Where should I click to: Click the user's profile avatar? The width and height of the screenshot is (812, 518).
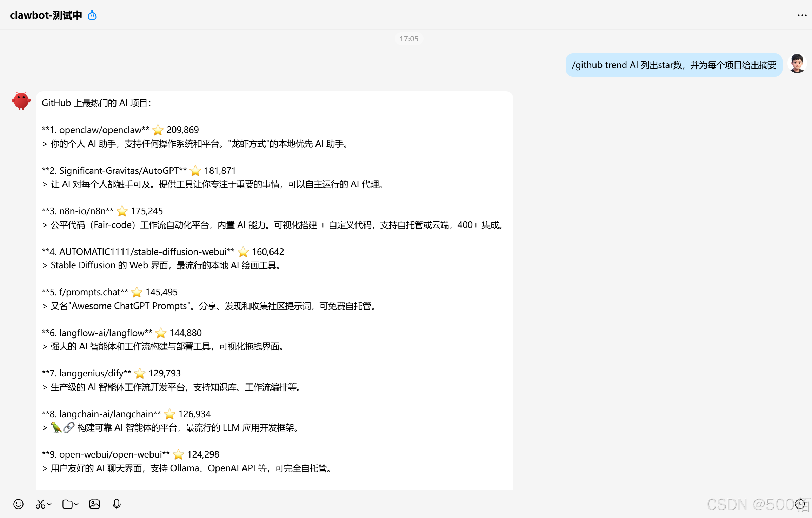pos(797,64)
